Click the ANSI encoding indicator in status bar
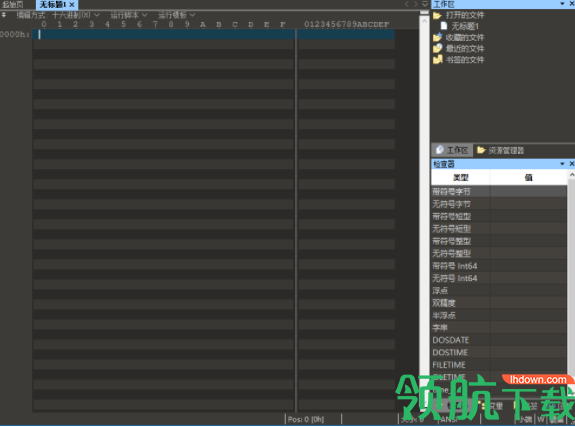This screenshot has width=575, height=427. [448, 419]
